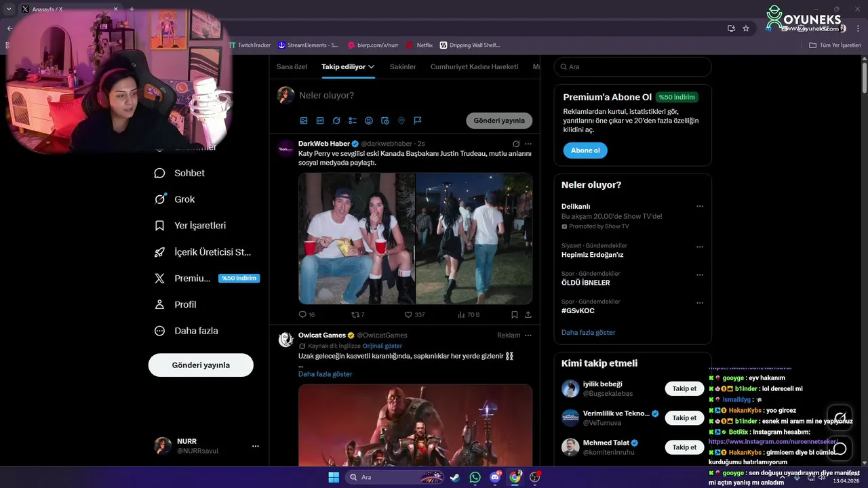The height and width of the screenshot is (488, 868).
Task: Open Daha fazla menu in sidebar
Action: (x=186, y=331)
